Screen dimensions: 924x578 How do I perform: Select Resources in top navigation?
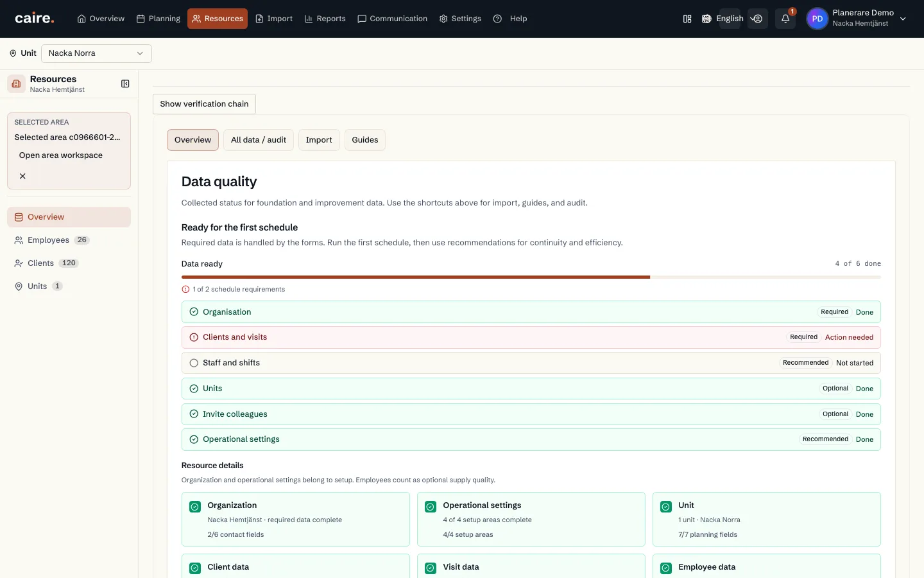click(218, 19)
